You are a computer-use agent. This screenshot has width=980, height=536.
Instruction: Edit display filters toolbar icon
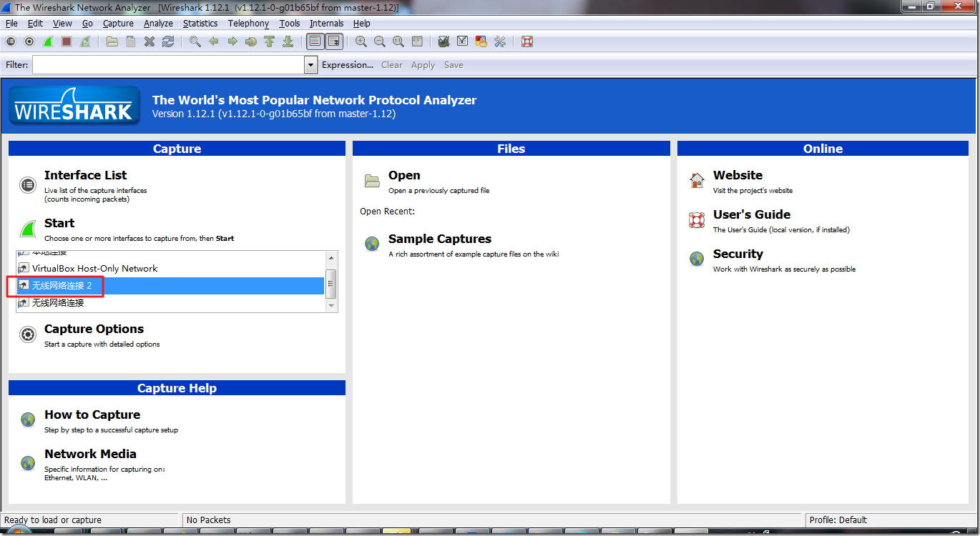(x=463, y=41)
